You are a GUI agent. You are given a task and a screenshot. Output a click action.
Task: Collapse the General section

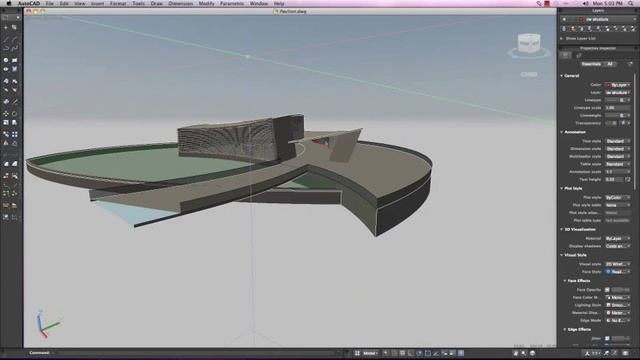[x=562, y=76]
